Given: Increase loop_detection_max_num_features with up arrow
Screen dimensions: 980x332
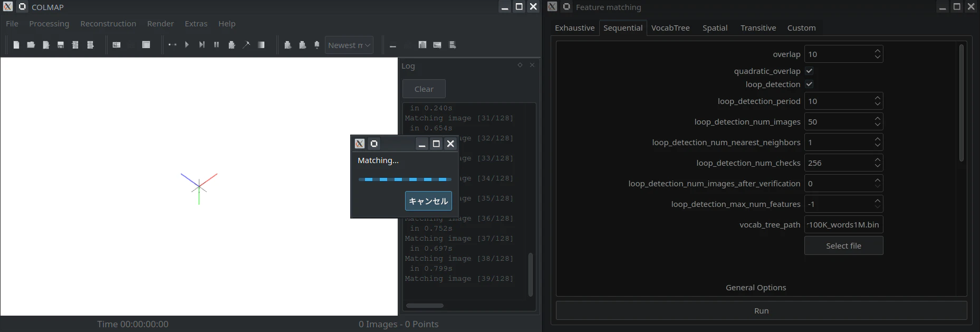Looking at the screenshot, I should click(x=877, y=201).
